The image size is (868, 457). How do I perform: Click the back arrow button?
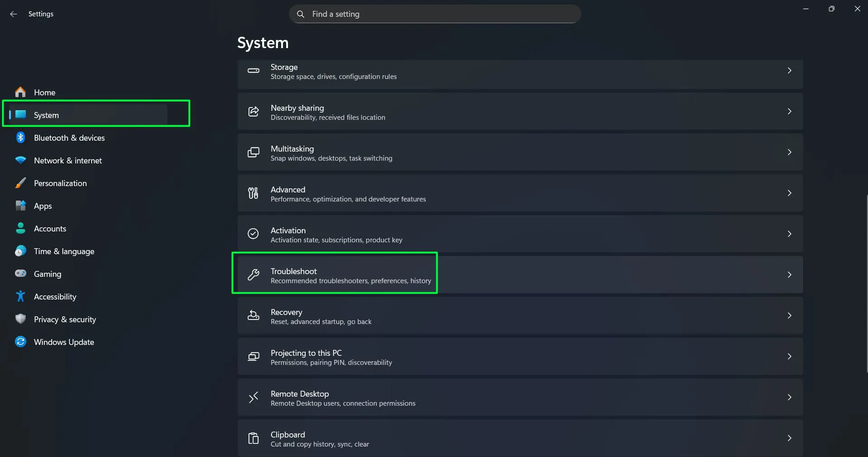pyautogui.click(x=13, y=14)
